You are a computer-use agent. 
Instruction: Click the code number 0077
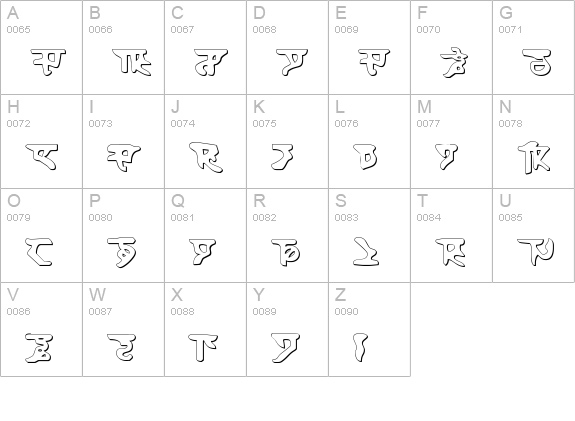tap(428, 124)
